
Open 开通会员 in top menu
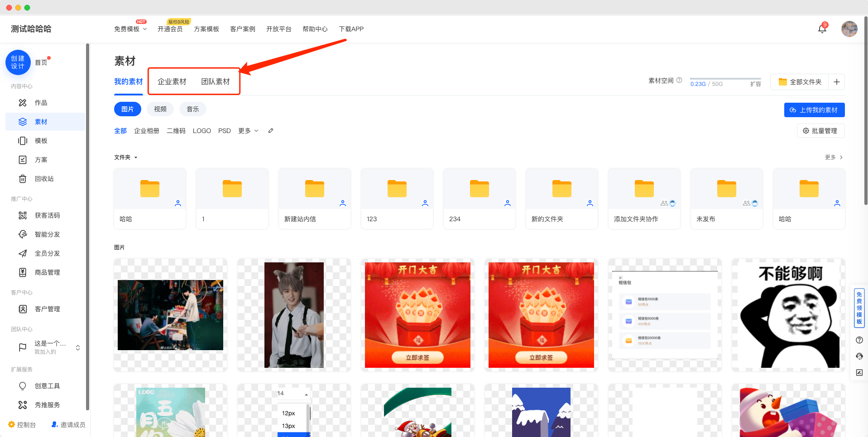pos(170,29)
